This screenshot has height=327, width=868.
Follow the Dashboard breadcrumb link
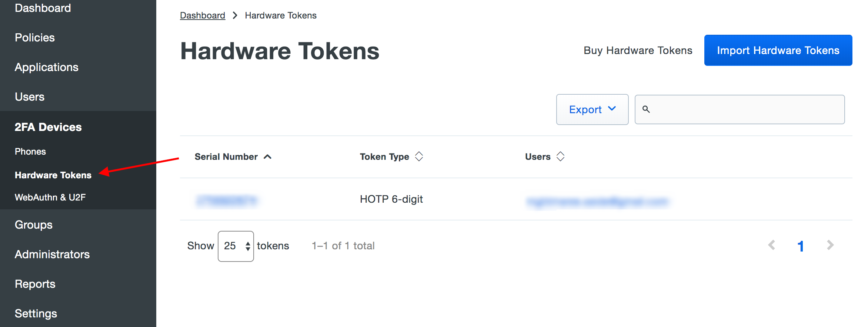[x=202, y=16]
